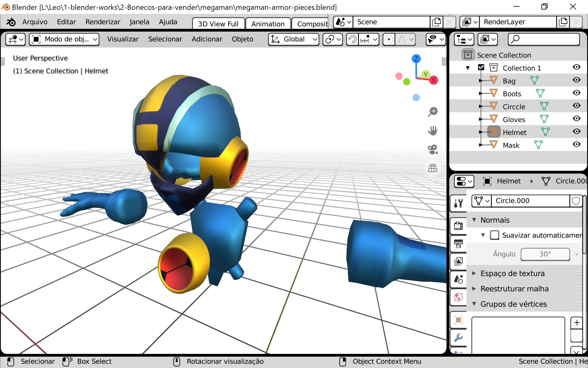Image resolution: width=588 pixels, height=368 pixels.
Task: Open the Renderizar menu
Action: pyautogui.click(x=103, y=22)
